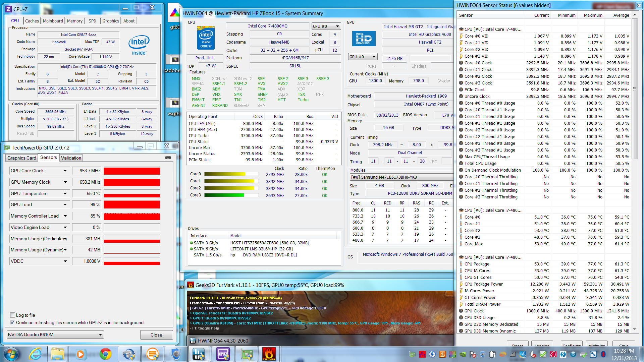
Task: Click the sensor list scrollbar down arrow
Action: 634,329
